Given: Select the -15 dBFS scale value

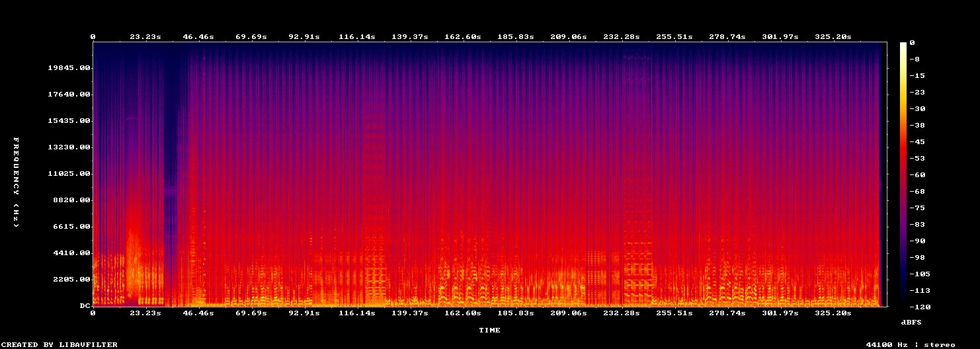Looking at the screenshot, I should (x=917, y=76).
